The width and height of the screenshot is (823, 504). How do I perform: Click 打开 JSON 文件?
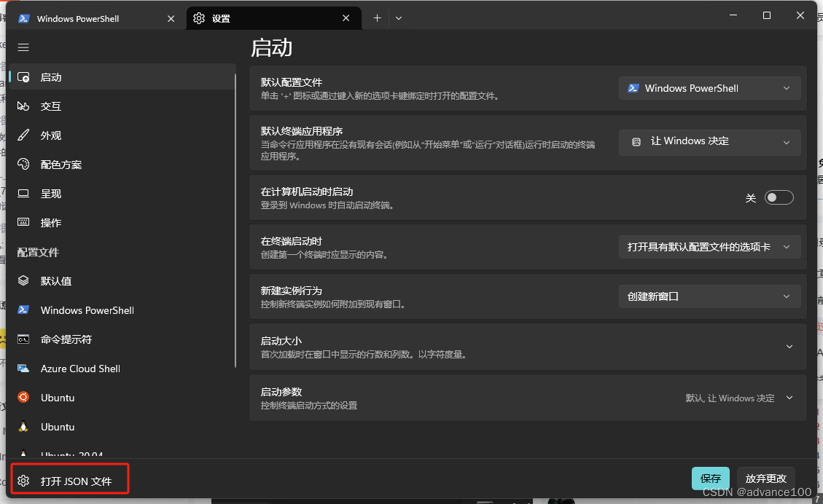[70, 481]
